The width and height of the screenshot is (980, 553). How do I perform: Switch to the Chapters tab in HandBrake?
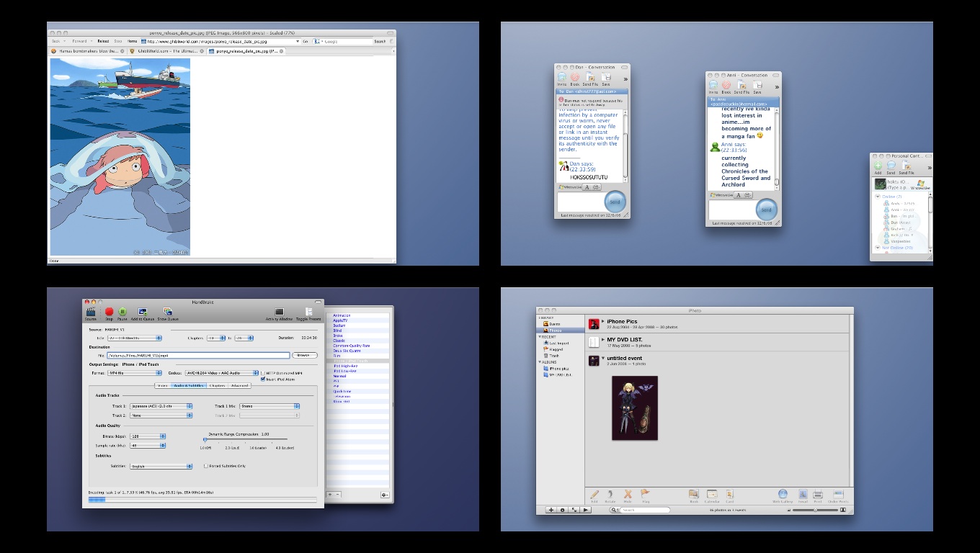click(x=217, y=386)
